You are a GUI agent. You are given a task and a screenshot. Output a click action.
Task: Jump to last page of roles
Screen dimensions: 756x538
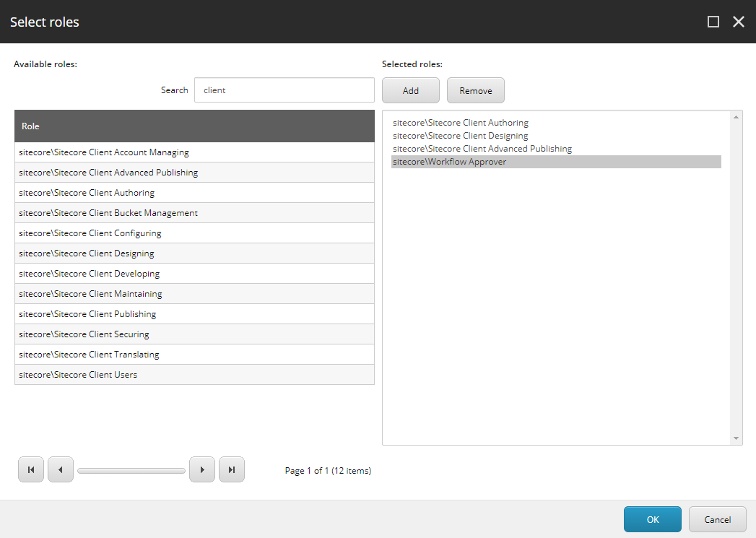point(232,469)
